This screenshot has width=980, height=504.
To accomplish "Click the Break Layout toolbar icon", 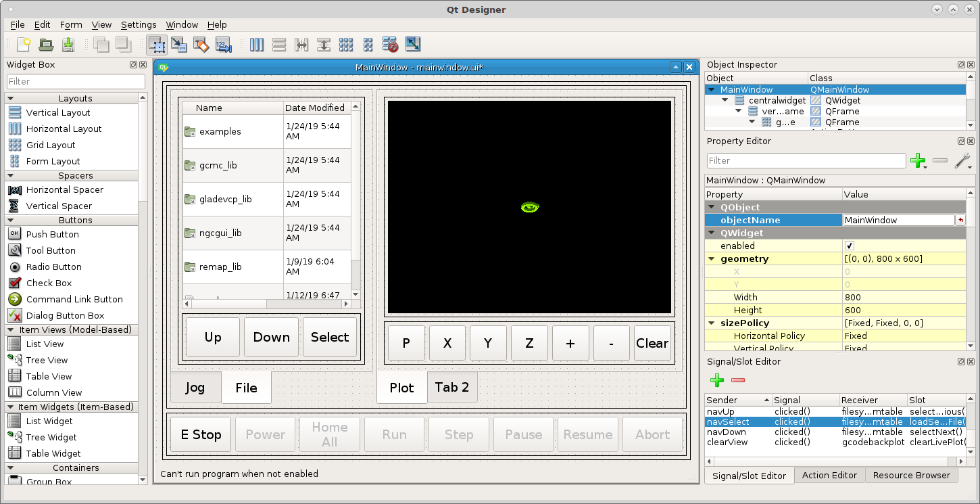I will 391,45.
